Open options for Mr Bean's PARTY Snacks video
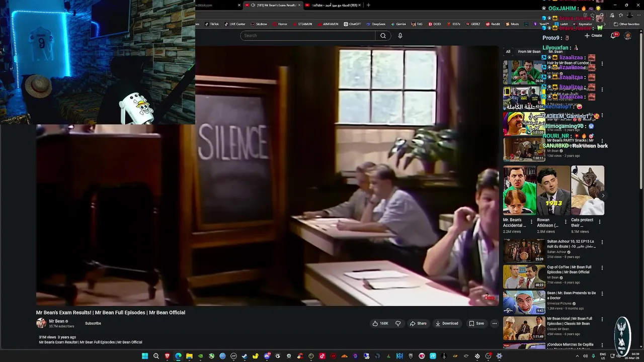The image size is (644, 362). [x=602, y=141]
